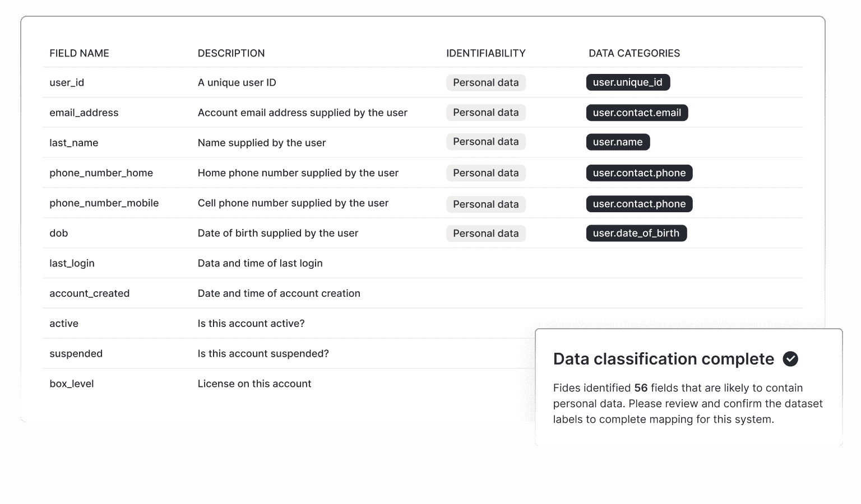The height and width of the screenshot is (504, 861).
Task: Click Personal data badge in user_id row
Action: click(x=486, y=82)
